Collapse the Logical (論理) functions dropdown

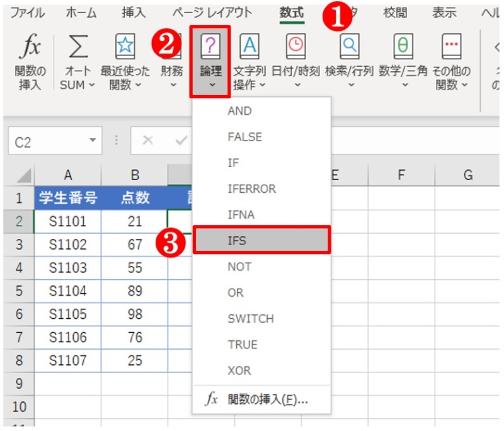(x=210, y=62)
